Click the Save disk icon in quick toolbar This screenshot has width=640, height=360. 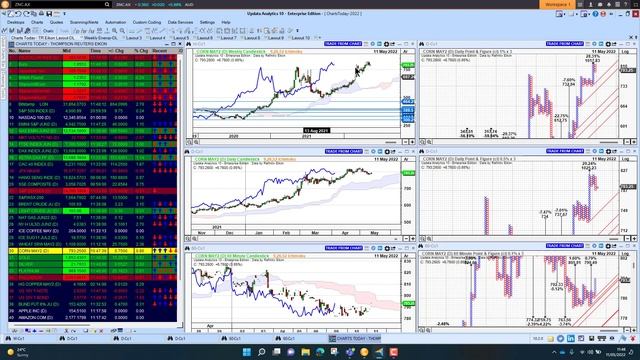49,14
